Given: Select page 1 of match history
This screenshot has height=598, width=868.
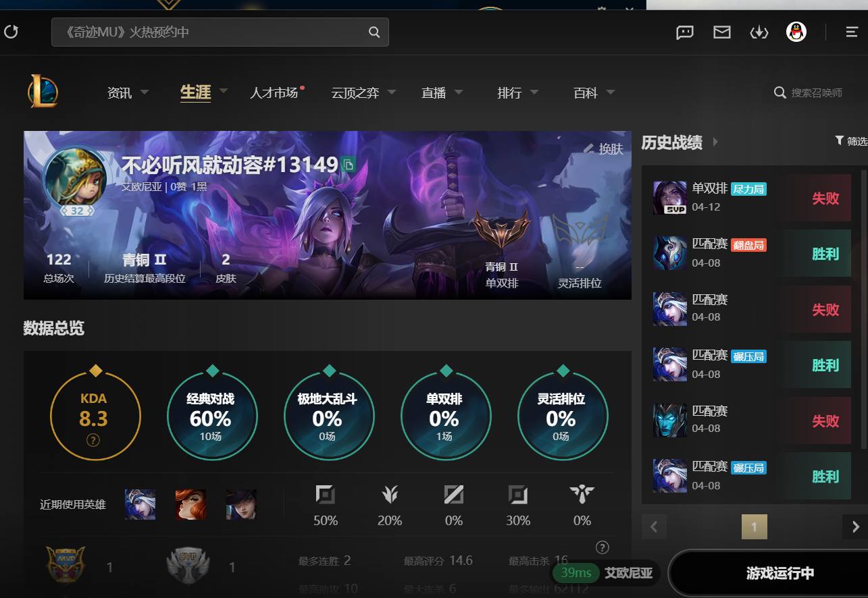Looking at the screenshot, I should (x=755, y=526).
